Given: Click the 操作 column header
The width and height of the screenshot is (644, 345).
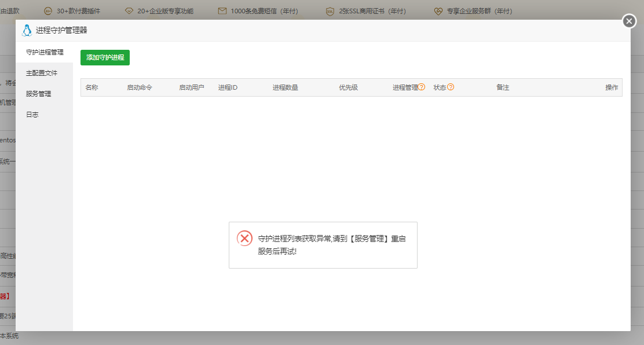Looking at the screenshot, I should 612,87.
